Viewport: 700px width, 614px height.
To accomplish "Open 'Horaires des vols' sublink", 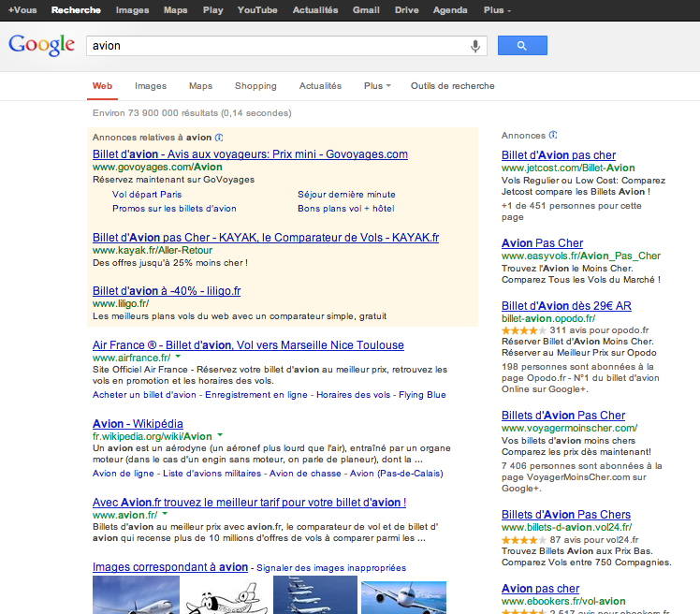I will (353, 395).
